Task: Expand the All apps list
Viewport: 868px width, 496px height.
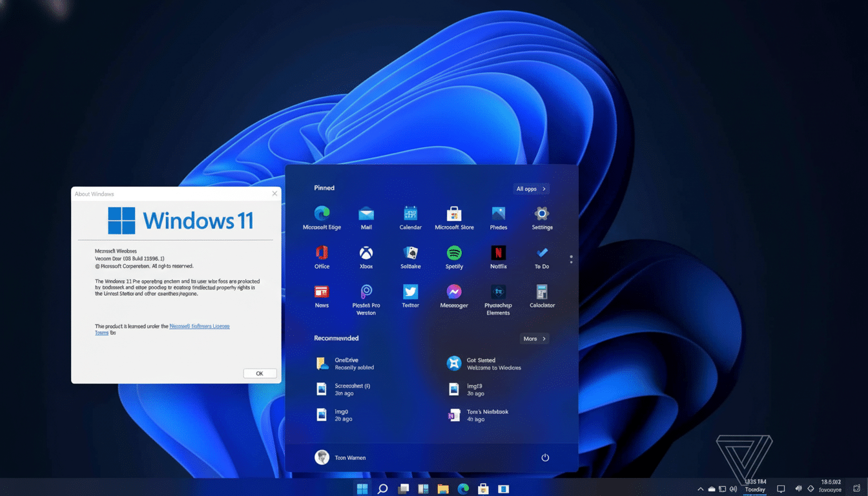Action: pyautogui.click(x=531, y=189)
